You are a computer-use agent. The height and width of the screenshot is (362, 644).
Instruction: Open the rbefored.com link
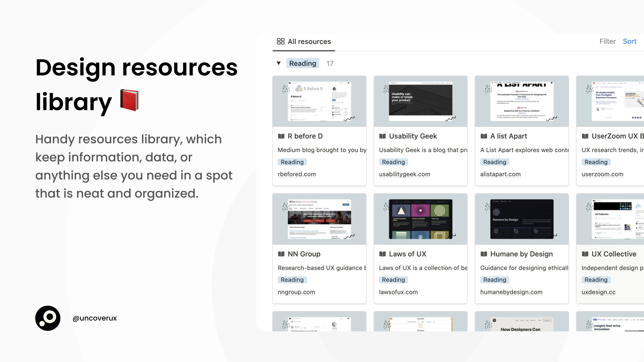coord(297,174)
